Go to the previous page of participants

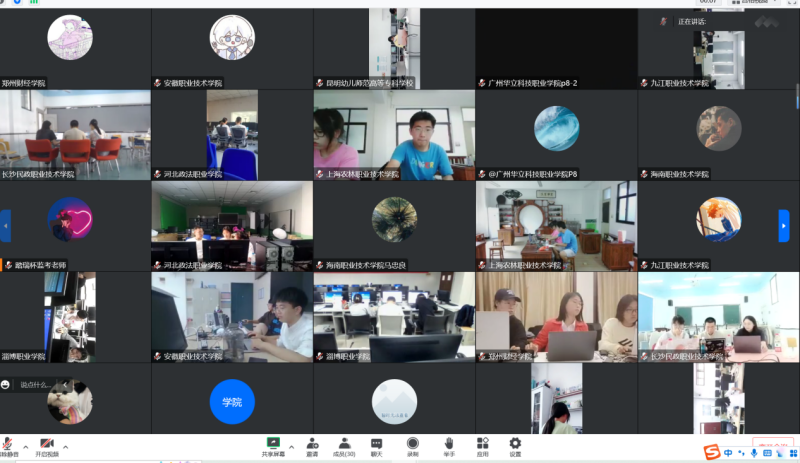(x=6, y=225)
